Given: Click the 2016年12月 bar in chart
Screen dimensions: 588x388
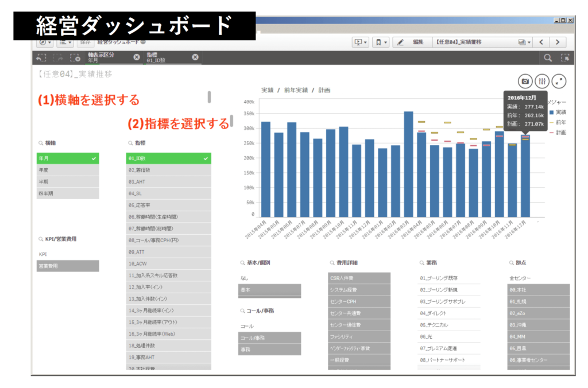Looking at the screenshot, I should coord(525,176).
